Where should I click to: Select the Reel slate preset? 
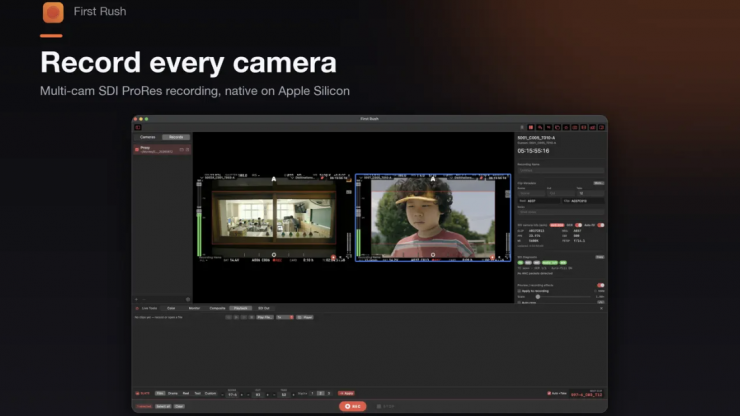pos(186,393)
